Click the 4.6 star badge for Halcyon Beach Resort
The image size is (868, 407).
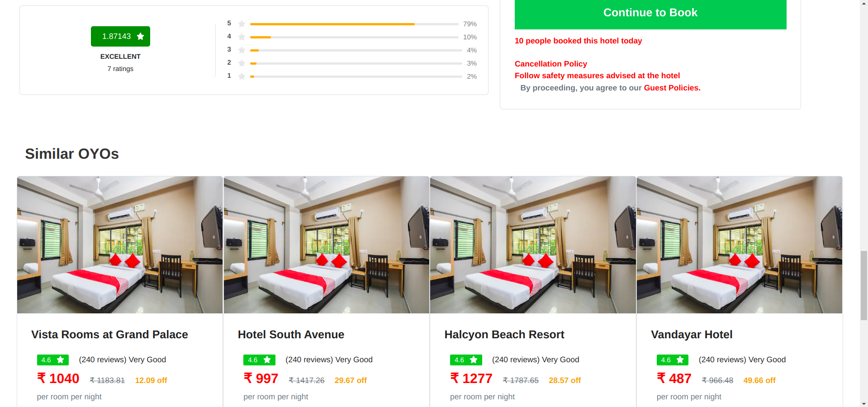[x=465, y=360]
